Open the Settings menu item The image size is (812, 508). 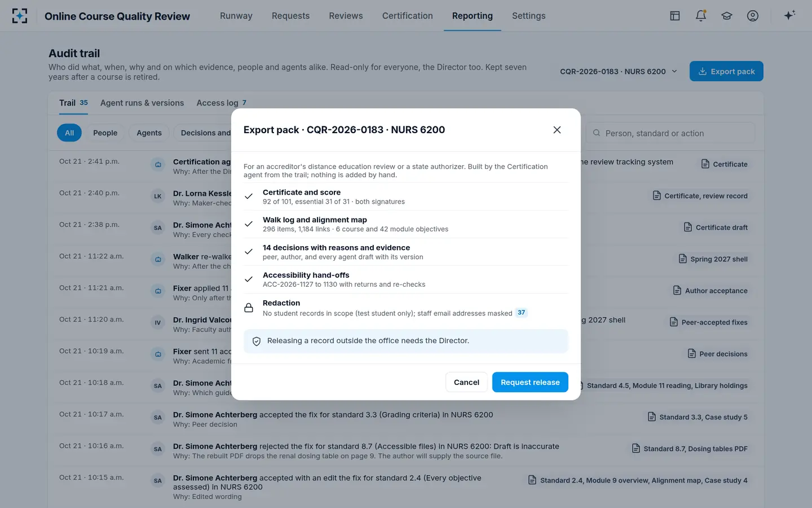529,16
